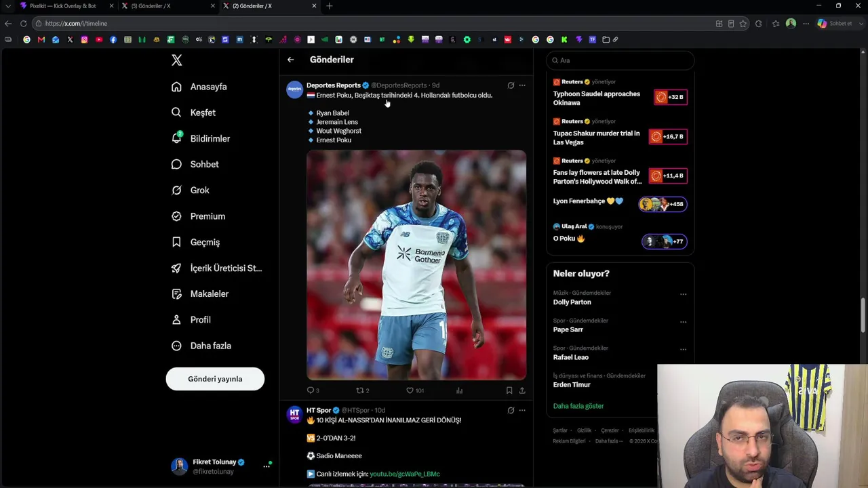Open the Kick bookmark icon
Screen dimensions: 868x488
(x=564, y=39)
